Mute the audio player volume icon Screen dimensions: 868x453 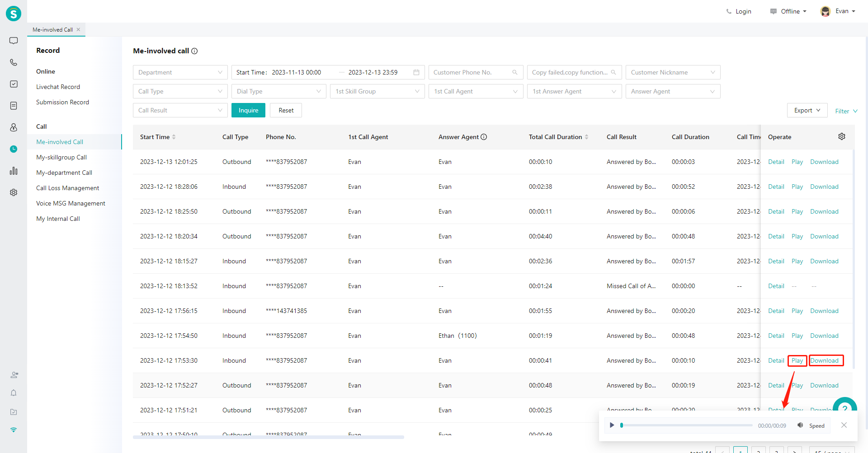(800, 425)
